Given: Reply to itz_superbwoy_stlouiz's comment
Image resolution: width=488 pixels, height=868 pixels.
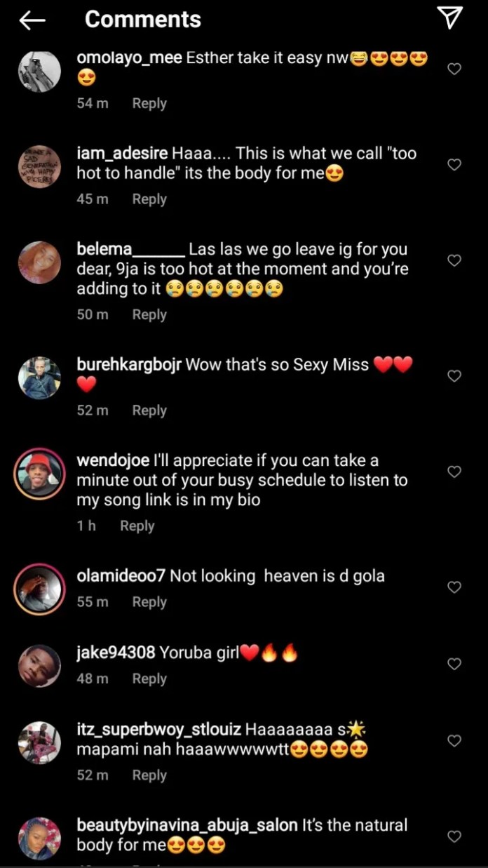Looking at the screenshot, I should (x=149, y=775).
